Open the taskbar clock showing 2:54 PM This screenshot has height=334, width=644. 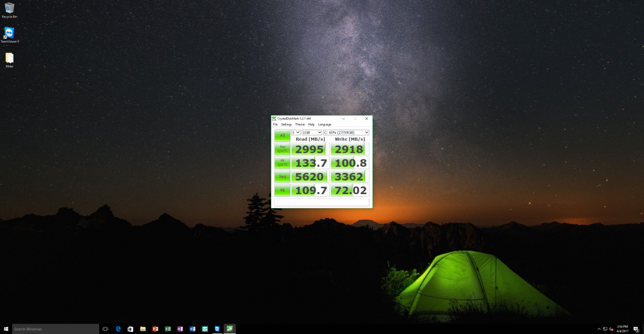click(x=621, y=329)
